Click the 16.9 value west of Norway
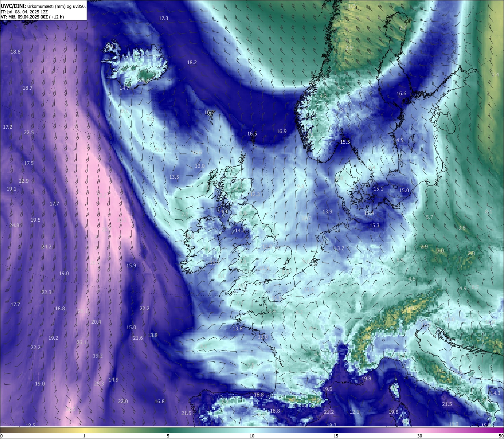 (x=282, y=131)
